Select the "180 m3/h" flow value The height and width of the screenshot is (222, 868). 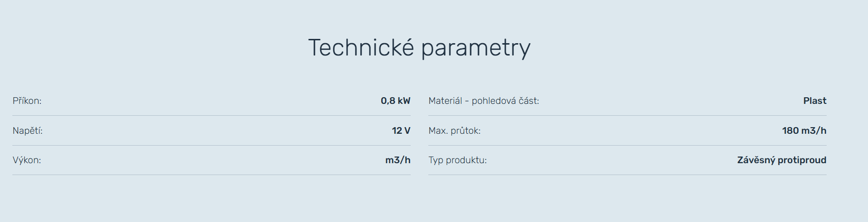[x=804, y=131]
